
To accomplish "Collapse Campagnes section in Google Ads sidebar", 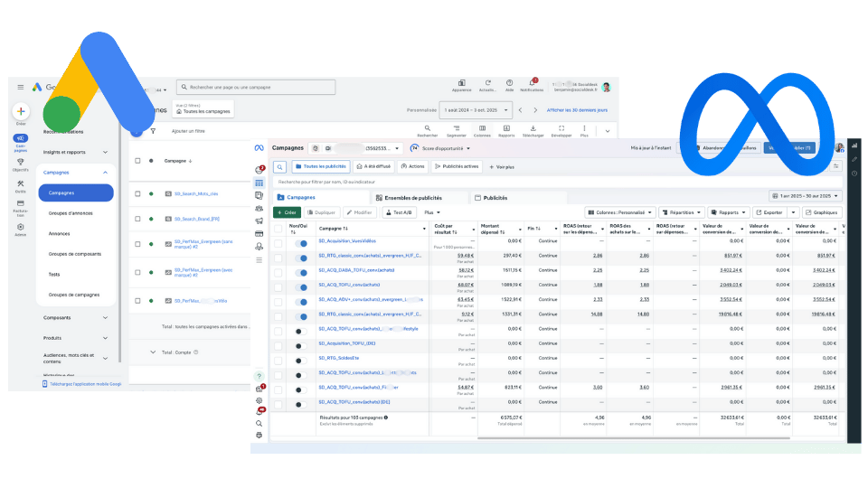I will pyautogui.click(x=105, y=173).
